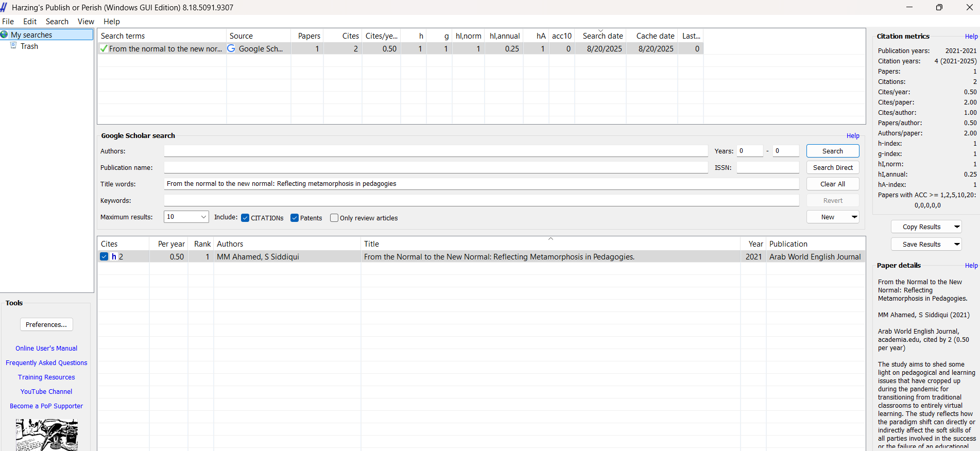Open the Maximum results dropdown
Viewport: 980px width, 451px height.
coord(203,217)
